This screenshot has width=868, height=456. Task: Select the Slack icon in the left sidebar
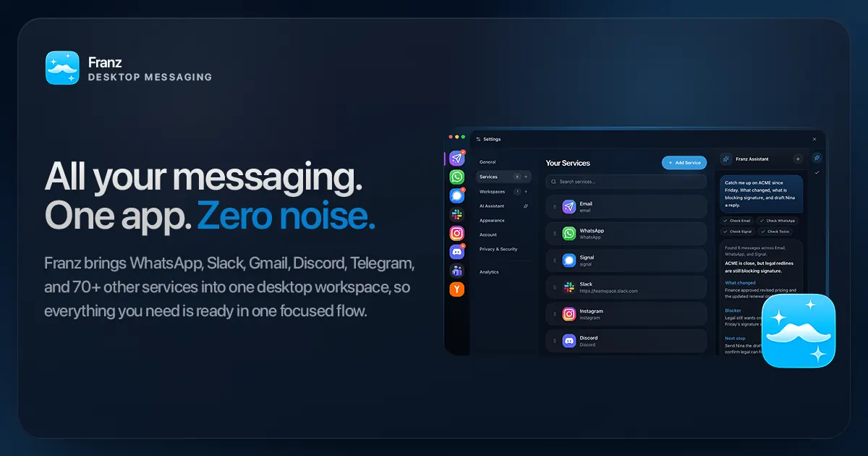(456, 214)
